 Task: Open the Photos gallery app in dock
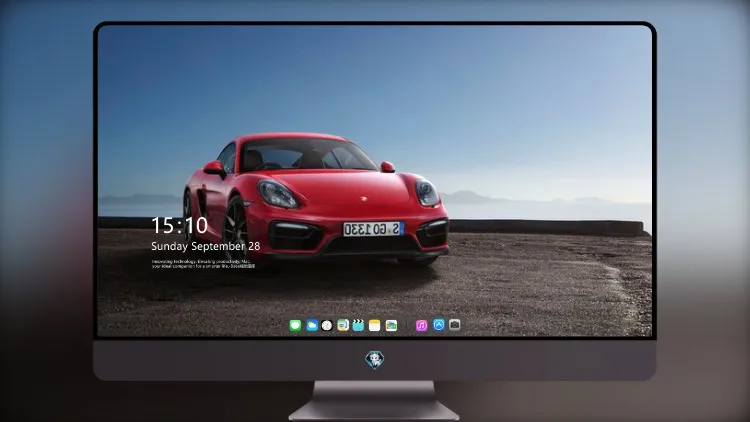coord(391,326)
